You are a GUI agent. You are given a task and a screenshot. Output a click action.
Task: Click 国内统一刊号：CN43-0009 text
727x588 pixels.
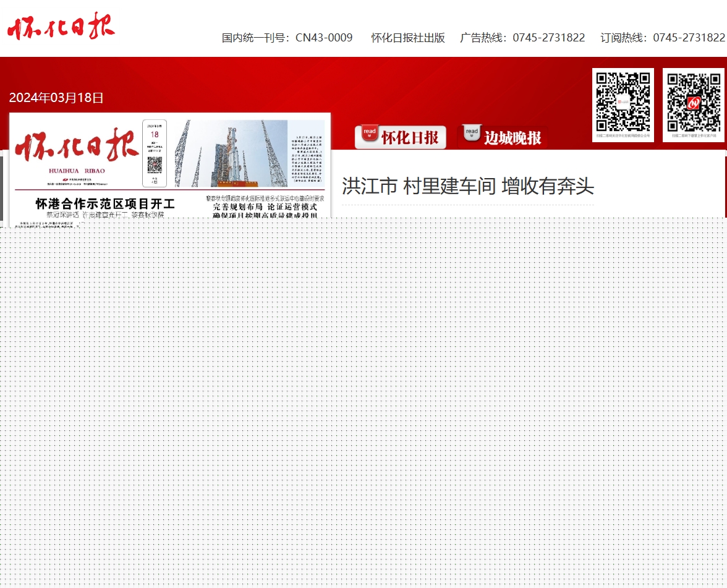[287, 38]
